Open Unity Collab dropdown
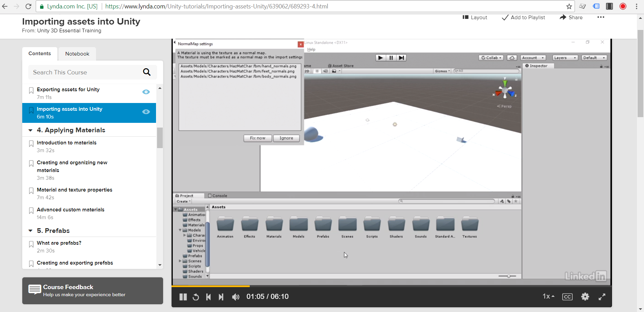 coord(491,58)
